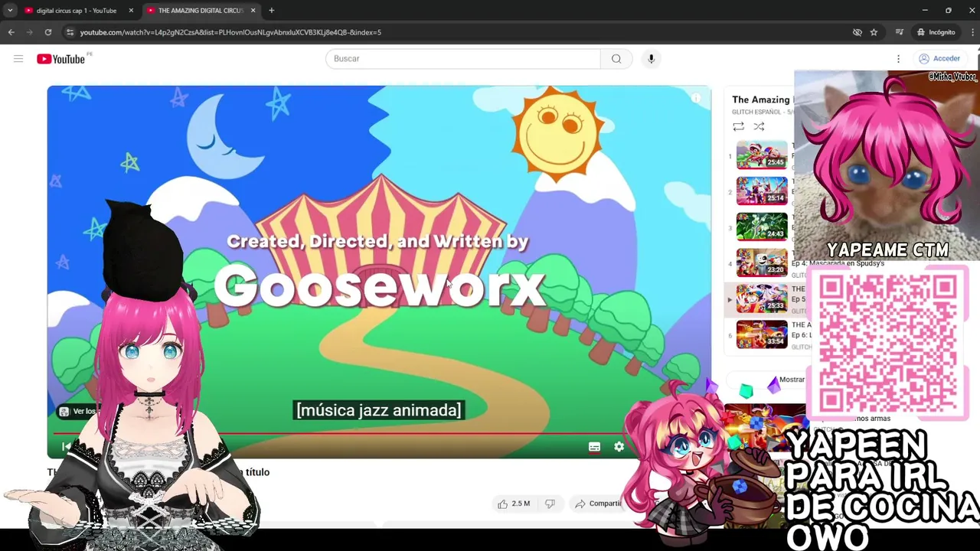Close the 'digital circus cap 1' tab
The width and height of the screenshot is (980, 551).
131,11
